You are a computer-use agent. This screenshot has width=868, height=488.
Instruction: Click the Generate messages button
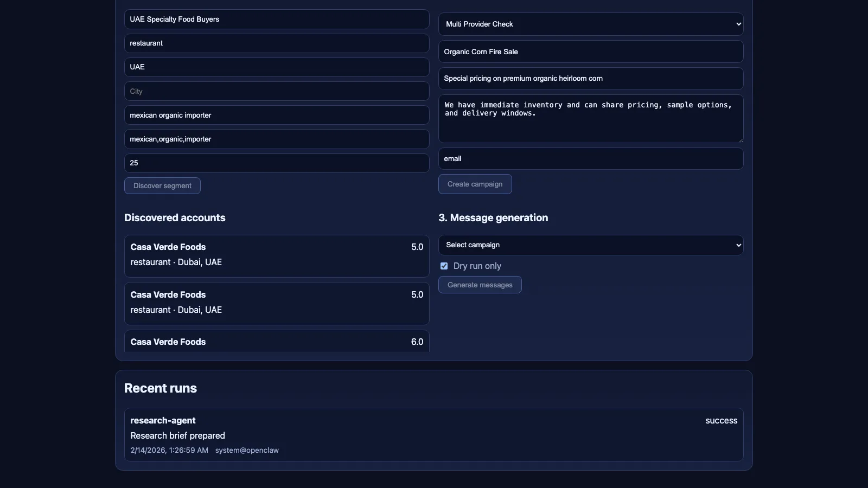(x=480, y=285)
